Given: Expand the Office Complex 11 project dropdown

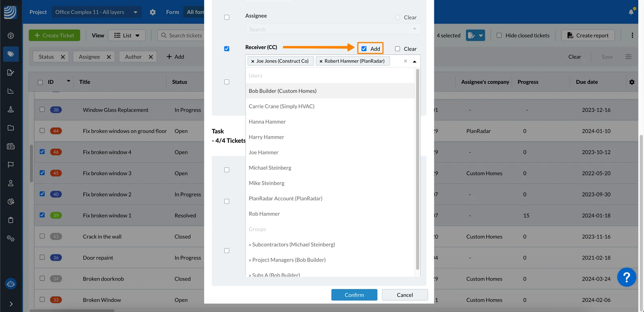Looking at the screenshot, I should [96, 12].
